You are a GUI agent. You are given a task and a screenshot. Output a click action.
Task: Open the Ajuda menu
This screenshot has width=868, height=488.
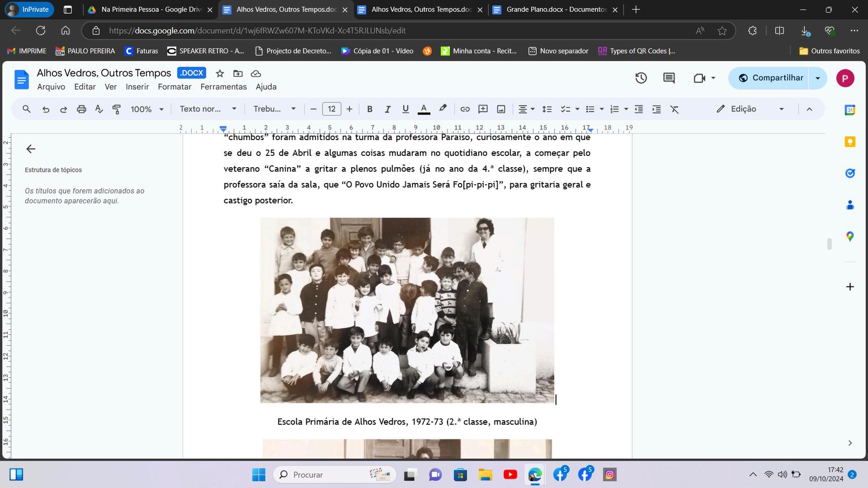pyautogui.click(x=266, y=87)
